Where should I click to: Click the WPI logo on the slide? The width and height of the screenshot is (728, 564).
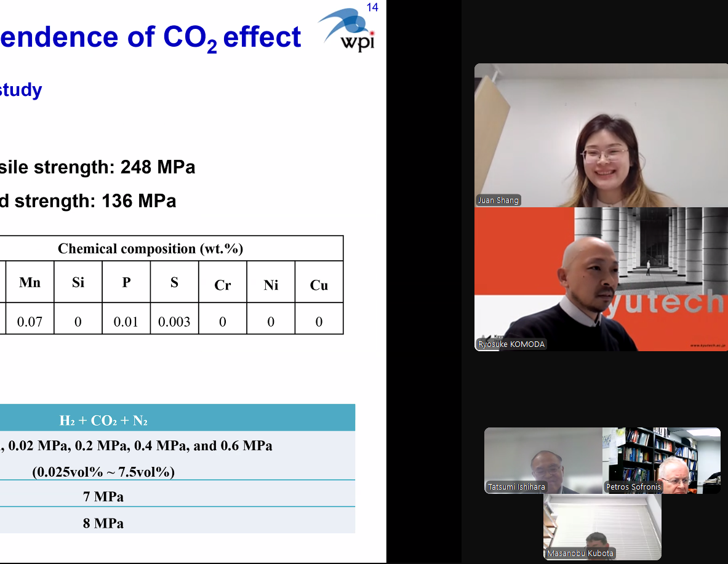[348, 32]
